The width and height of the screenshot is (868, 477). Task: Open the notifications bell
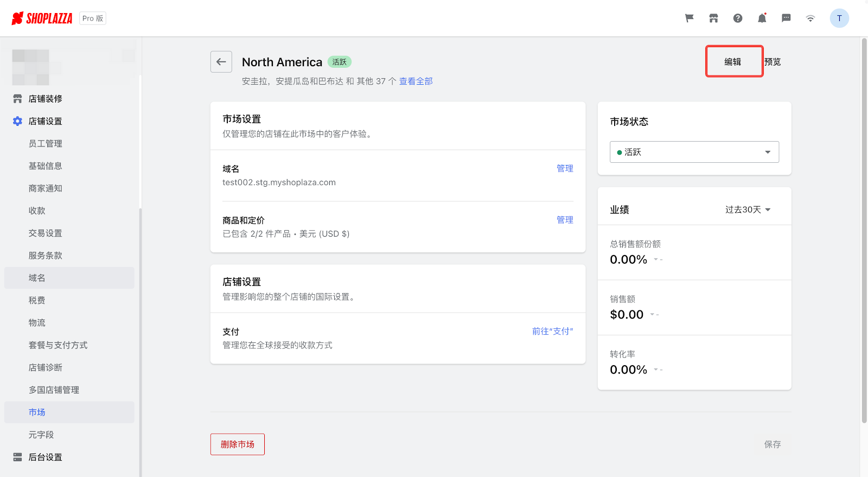point(762,18)
